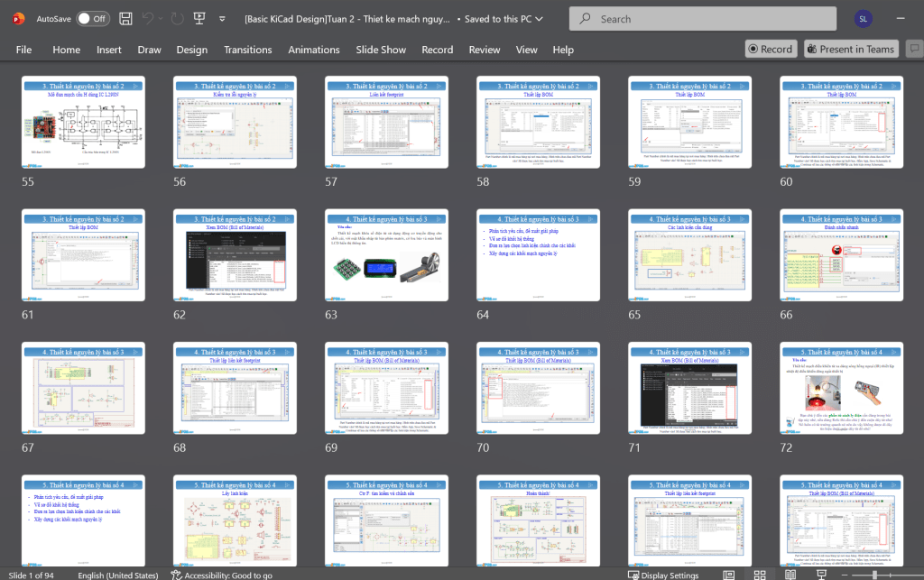Switch to the Animations tab
The width and height of the screenshot is (924, 580).
313,50
